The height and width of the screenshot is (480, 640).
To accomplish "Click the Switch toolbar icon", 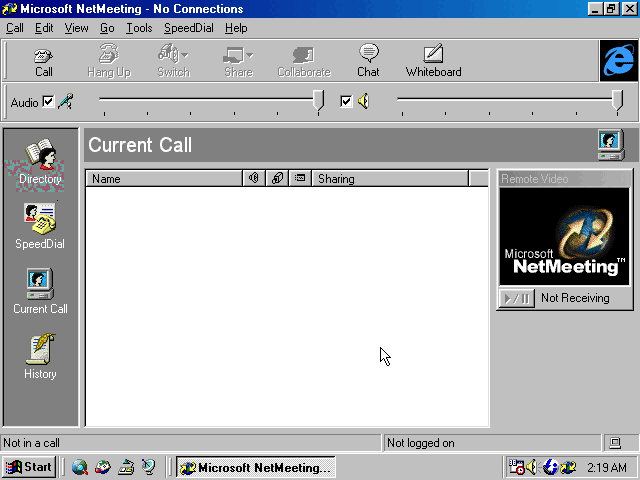I will (169, 54).
